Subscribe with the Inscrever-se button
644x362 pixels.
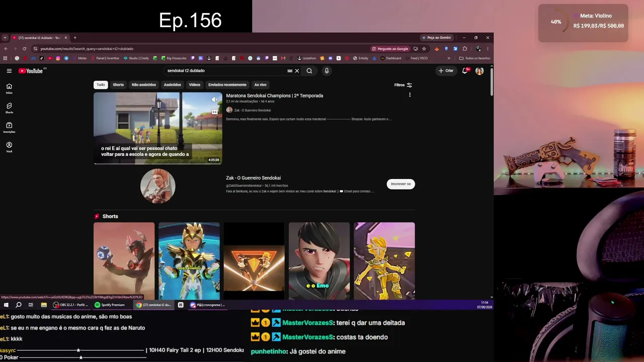click(401, 184)
